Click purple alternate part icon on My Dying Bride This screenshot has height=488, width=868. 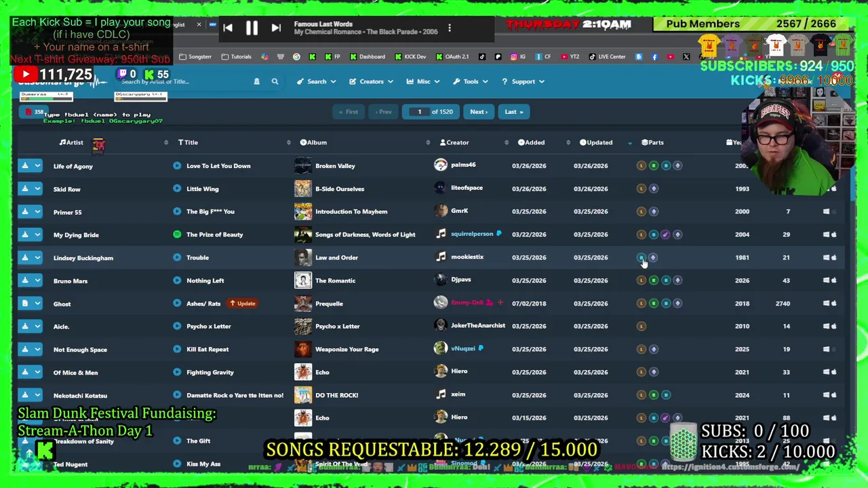(665, 235)
